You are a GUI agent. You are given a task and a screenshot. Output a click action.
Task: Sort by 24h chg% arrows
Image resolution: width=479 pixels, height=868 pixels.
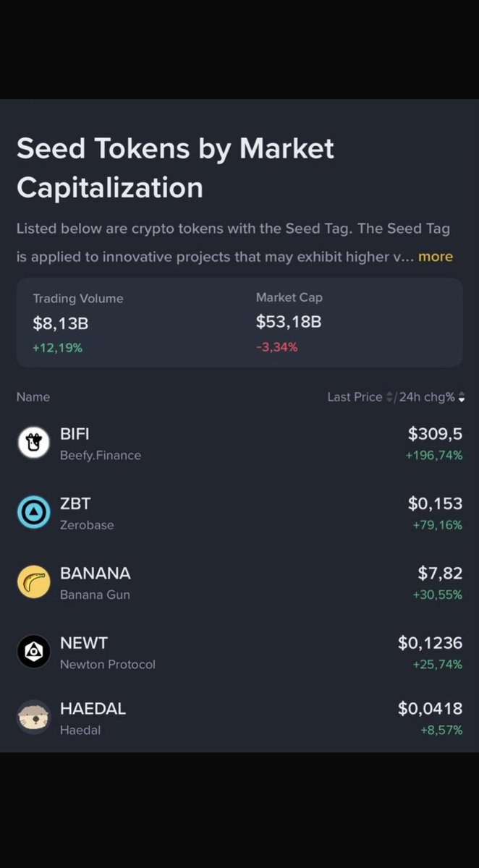coord(462,397)
